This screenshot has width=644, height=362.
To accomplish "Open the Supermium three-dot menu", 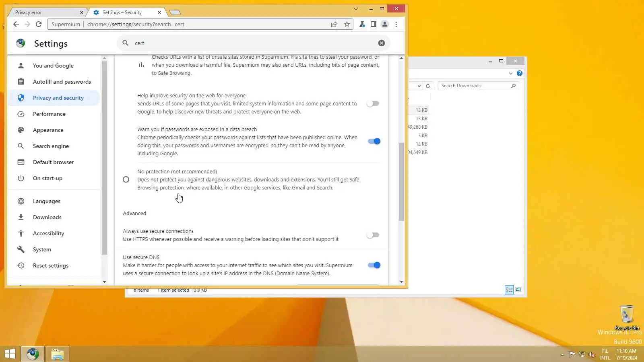I will (x=396, y=24).
